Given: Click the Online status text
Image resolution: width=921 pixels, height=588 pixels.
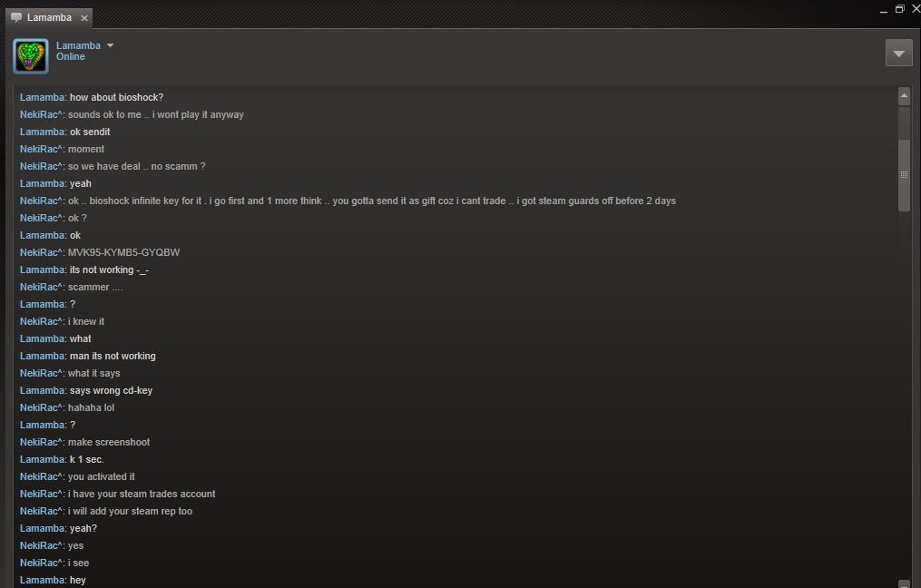Looking at the screenshot, I should [x=71, y=56].
